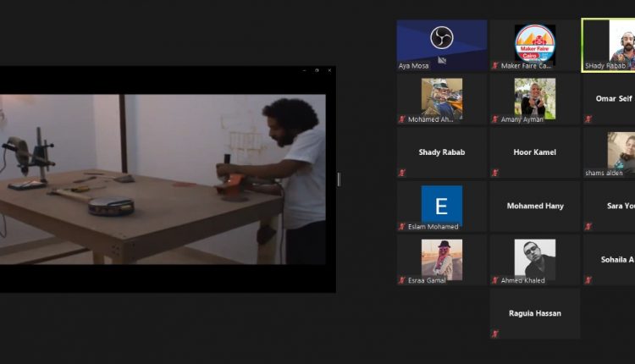Select the highlighted SHady Rabab speaker video

(x=610, y=44)
